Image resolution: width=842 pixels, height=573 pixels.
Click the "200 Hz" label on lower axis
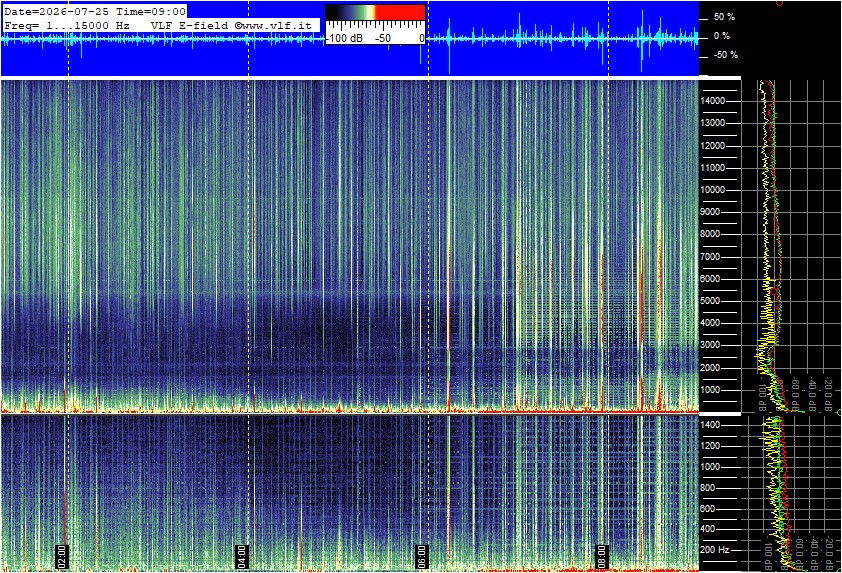pos(715,550)
